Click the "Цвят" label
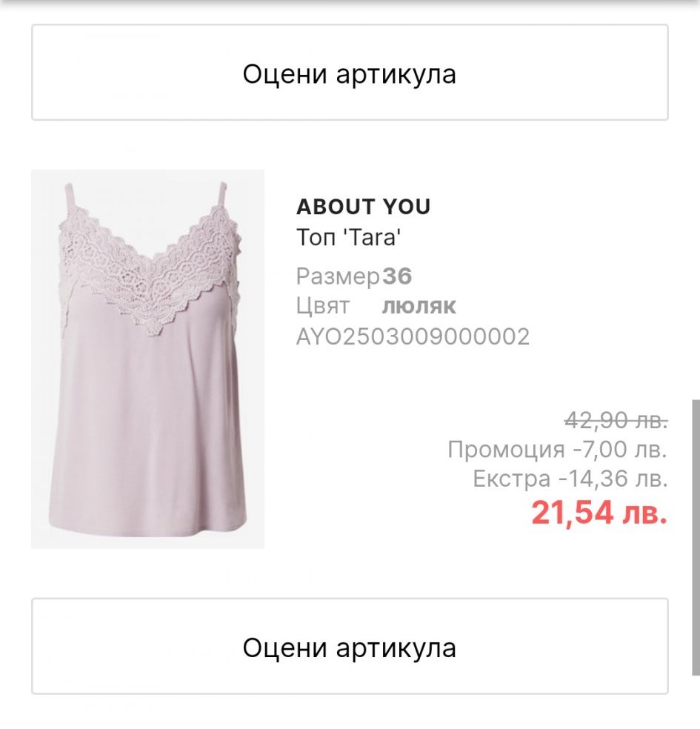Image resolution: width=700 pixels, height=729 pixels. click(x=323, y=306)
